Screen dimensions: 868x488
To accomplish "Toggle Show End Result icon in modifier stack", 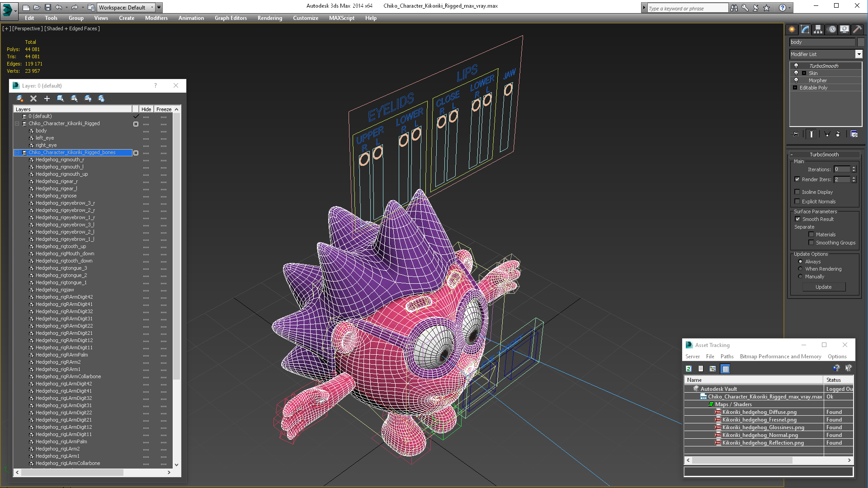I will [x=811, y=134].
